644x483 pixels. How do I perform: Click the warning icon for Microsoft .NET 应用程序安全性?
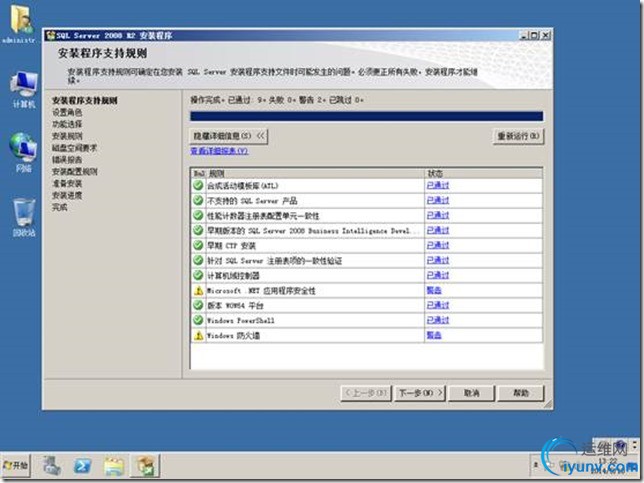tap(198, 291)
